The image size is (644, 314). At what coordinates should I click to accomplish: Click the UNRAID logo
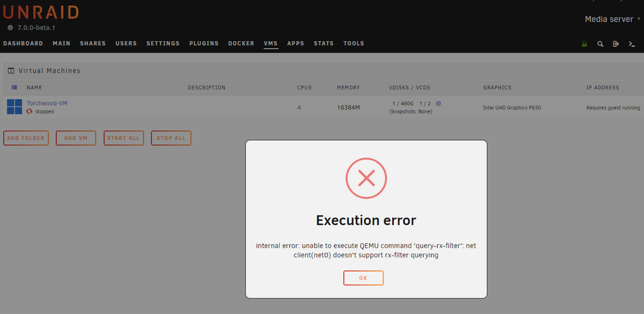[40, 12]
